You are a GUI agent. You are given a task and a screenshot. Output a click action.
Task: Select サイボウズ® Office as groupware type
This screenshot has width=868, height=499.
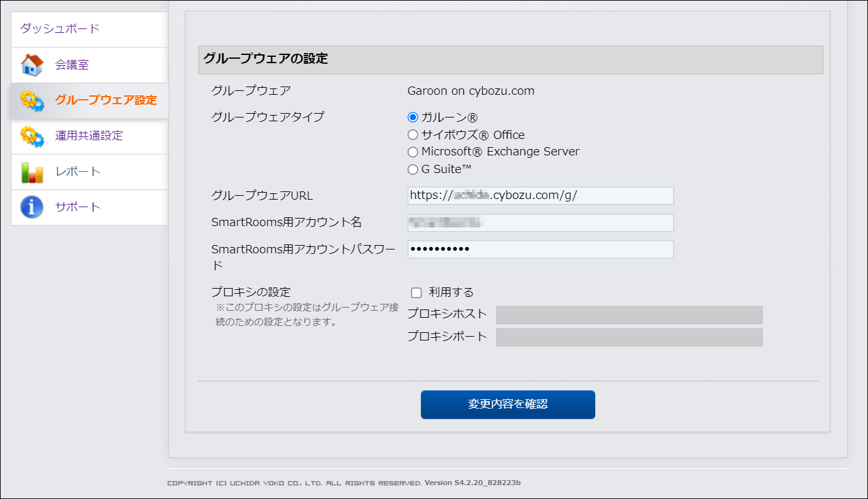pyautogui.click(x=413, y=135)
